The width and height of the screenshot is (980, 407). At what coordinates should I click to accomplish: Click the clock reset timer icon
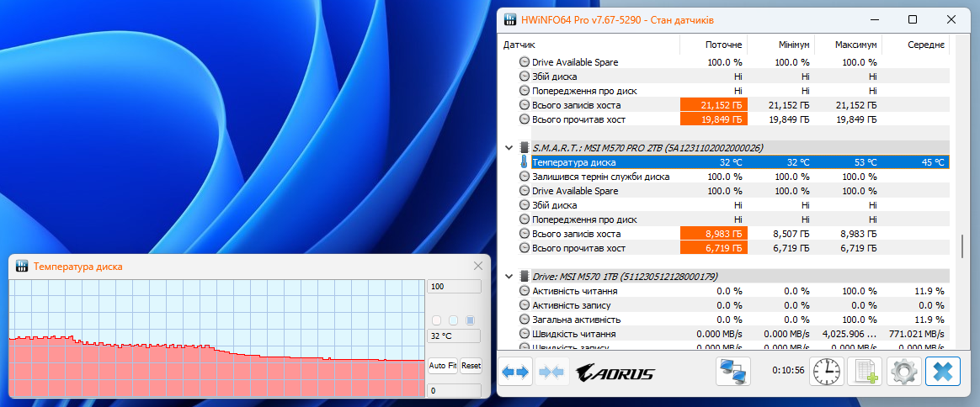(x=828, y=372)
